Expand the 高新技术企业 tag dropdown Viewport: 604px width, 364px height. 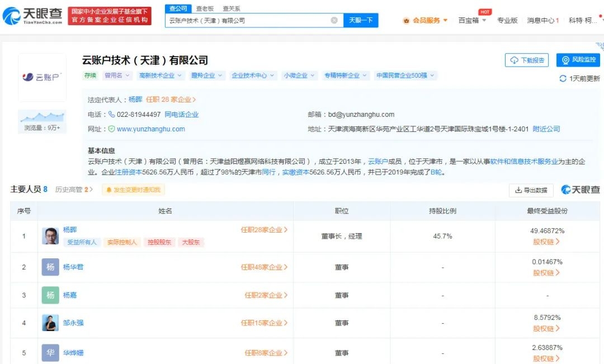click(x=161, y=75)
